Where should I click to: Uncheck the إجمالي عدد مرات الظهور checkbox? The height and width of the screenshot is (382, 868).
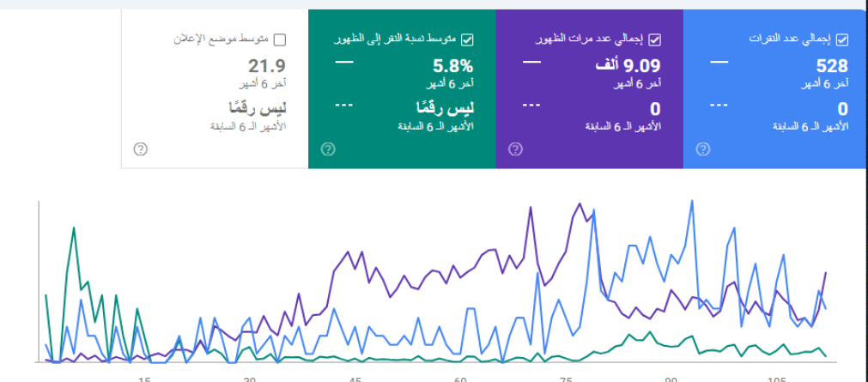pyautogui.click(x=654, y=39)
